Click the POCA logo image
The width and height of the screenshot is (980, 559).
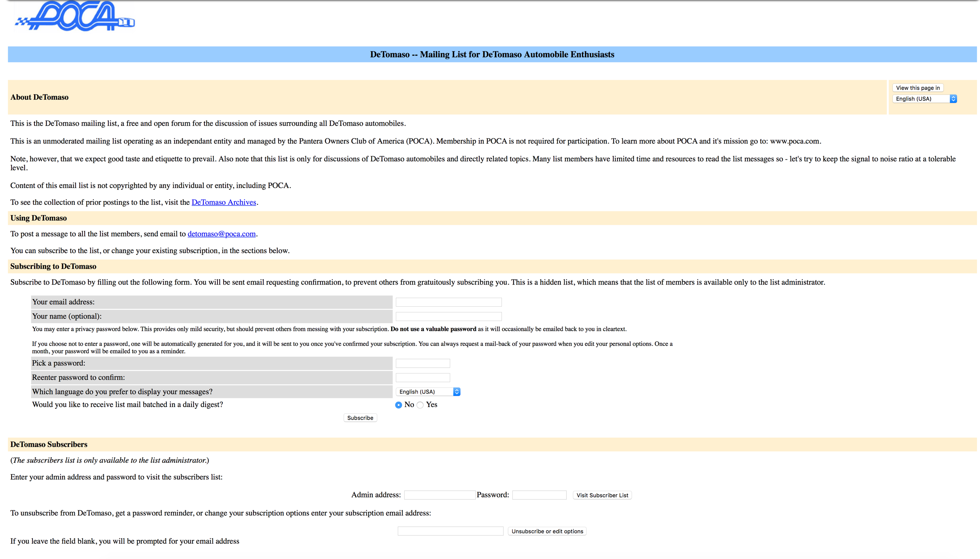(x=75, y=16)
